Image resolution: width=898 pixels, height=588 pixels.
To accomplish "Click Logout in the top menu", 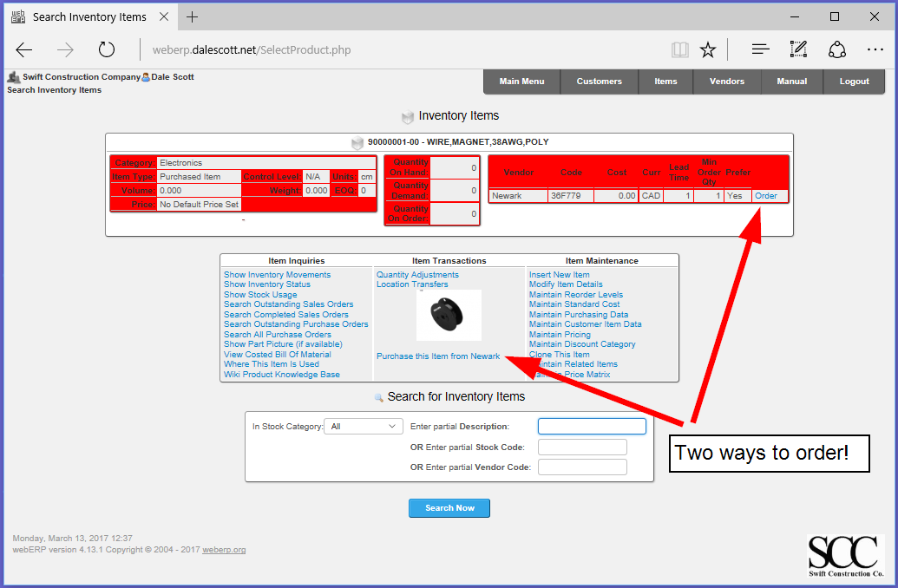I will coord(854,82).
